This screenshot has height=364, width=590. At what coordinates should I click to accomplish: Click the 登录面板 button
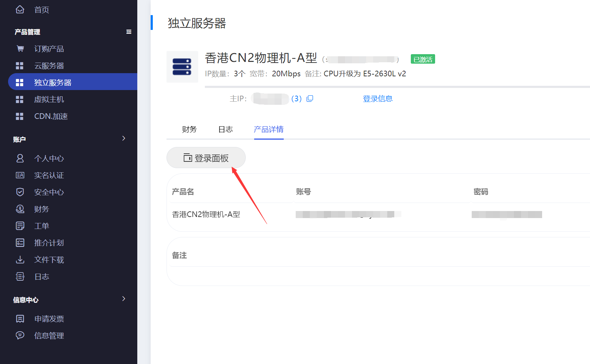coord(206,158)
